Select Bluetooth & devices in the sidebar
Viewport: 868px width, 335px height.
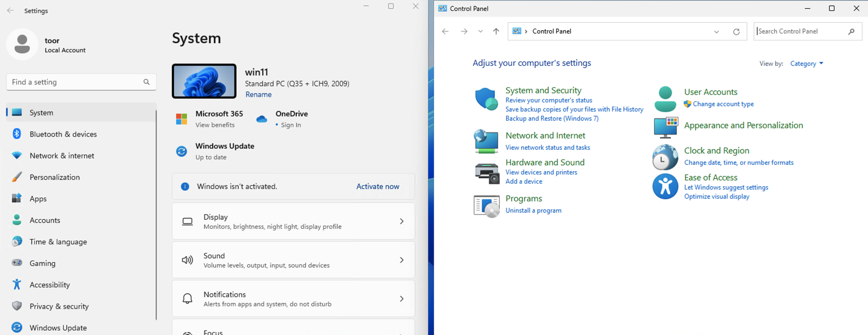(63, 134)
